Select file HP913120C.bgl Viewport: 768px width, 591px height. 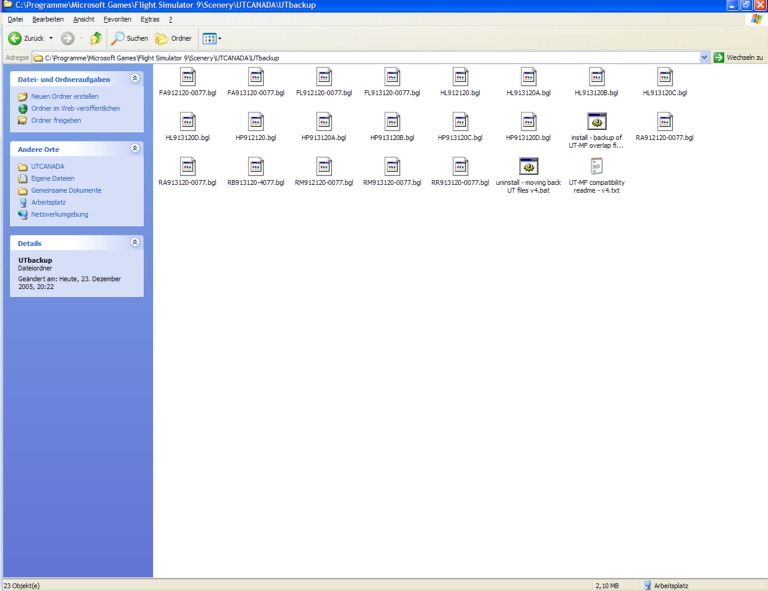(x=460, y=127)
